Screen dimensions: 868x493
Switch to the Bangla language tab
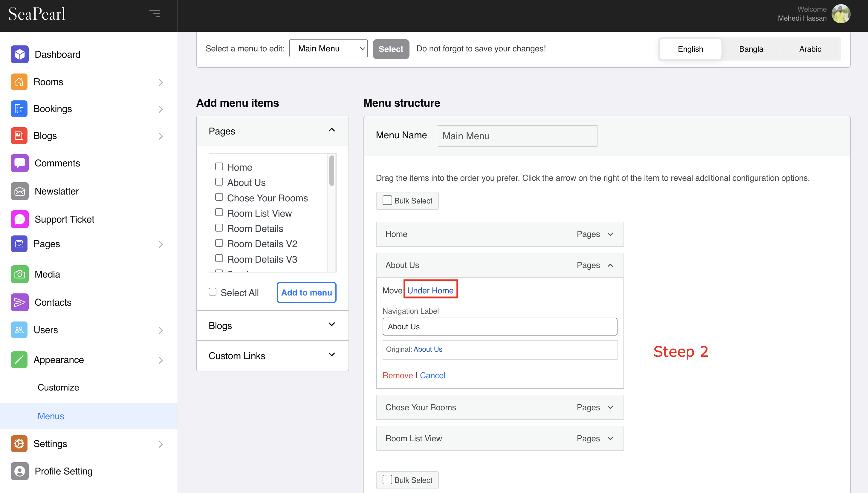[751, 49]
